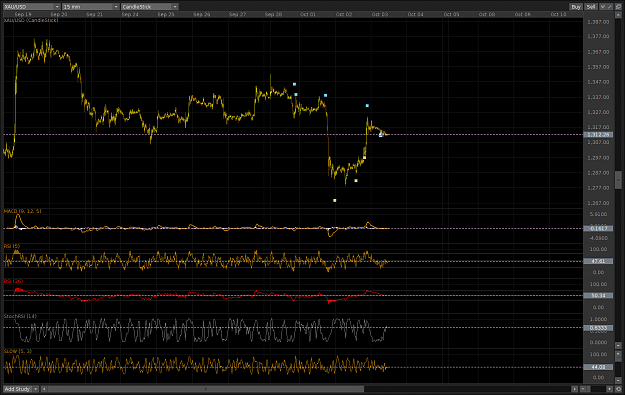
Task: Click the horizontal scrollbar left arrow
Action: click(x=44, y=389)
